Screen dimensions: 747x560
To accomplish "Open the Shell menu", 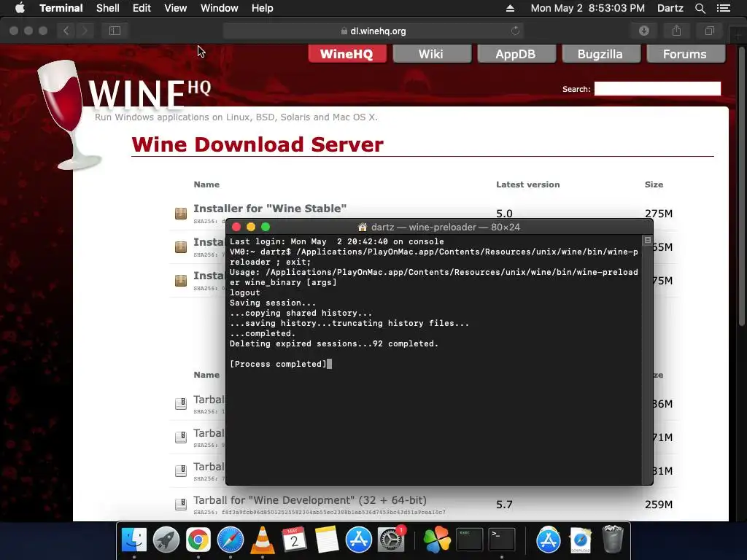I will tap(108, 8).
